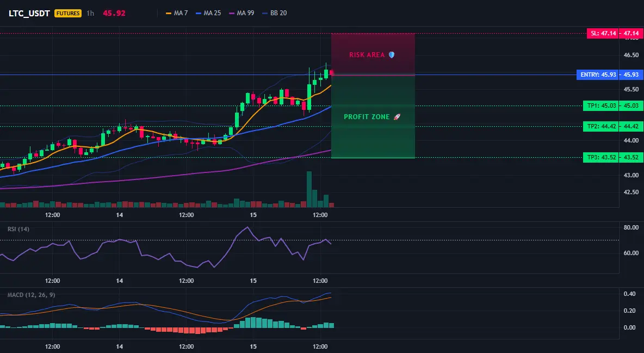This screenshot has width=644, height=353.
Task: Click the FUTURES badge
Action: 68,13
